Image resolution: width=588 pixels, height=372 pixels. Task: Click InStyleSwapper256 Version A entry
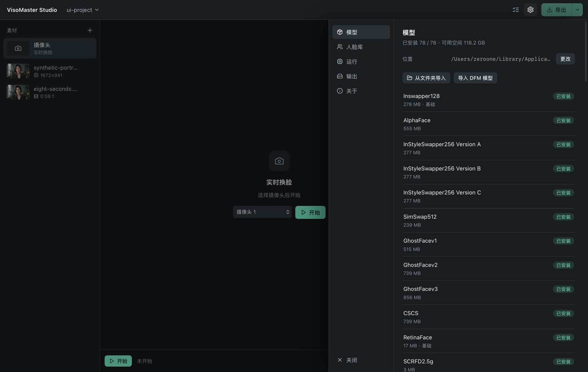pyautogui.click(x=489, y=148)
